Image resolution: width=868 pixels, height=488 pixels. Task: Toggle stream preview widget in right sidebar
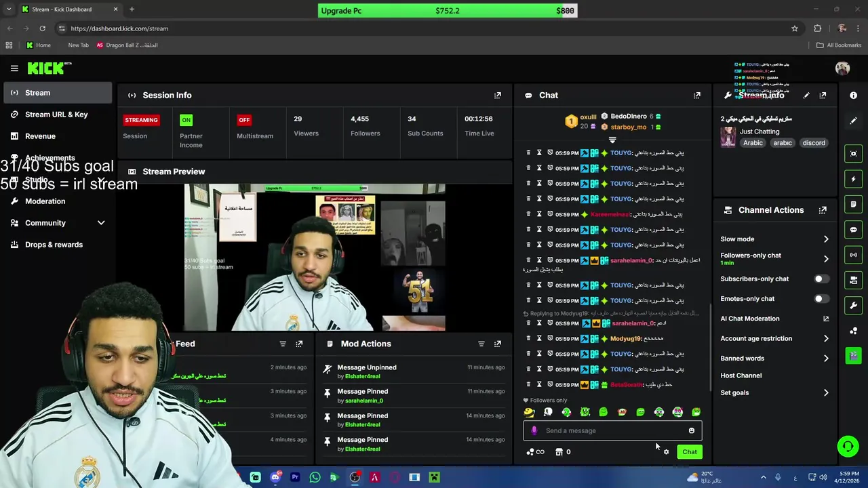coord(854,154)
